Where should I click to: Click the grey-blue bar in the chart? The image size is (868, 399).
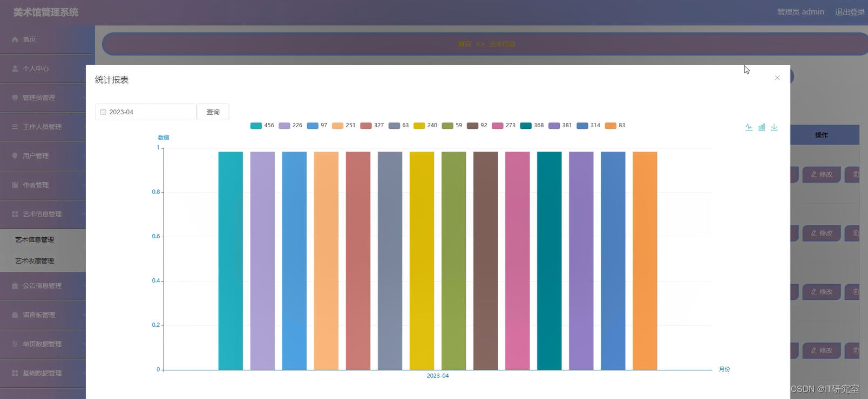point(390,261)
